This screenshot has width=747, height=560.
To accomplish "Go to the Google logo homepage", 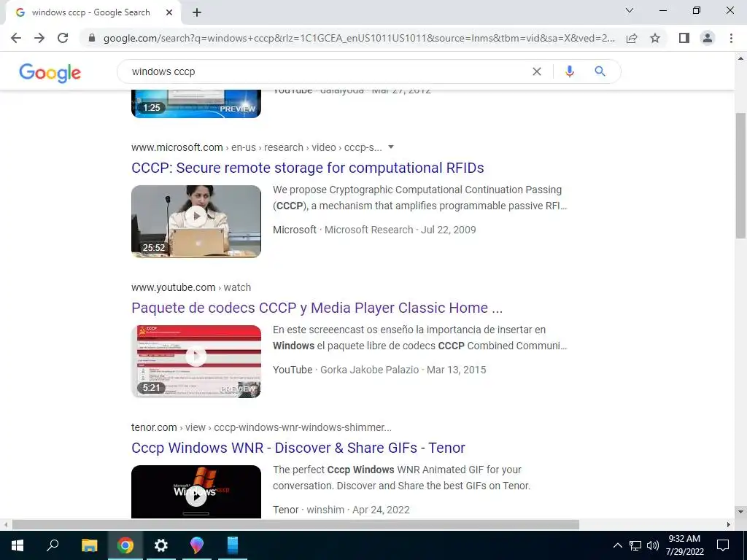I will pyautogui.click(x=50, y=73).
